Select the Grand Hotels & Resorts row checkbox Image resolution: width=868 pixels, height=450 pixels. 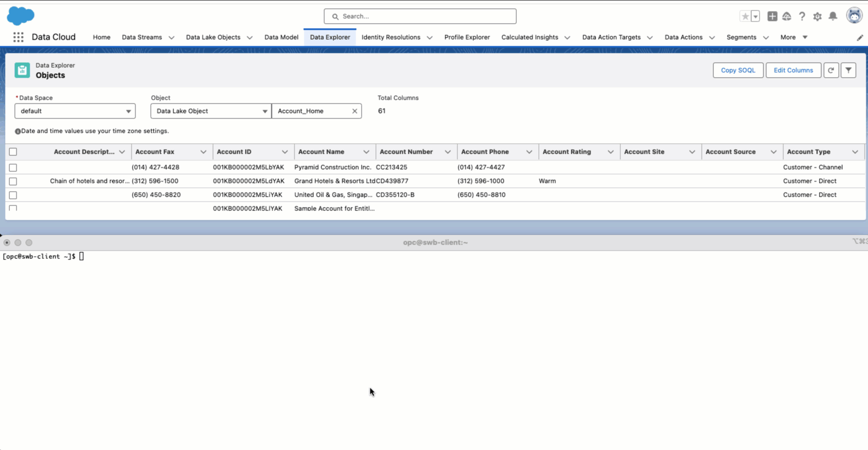tap(13, 181)
